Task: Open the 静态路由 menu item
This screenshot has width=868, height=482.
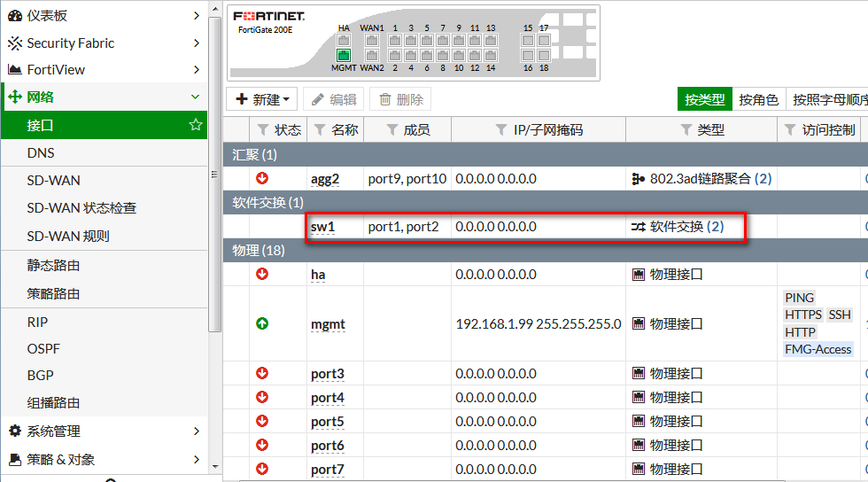Action: [x=53, y=265]
